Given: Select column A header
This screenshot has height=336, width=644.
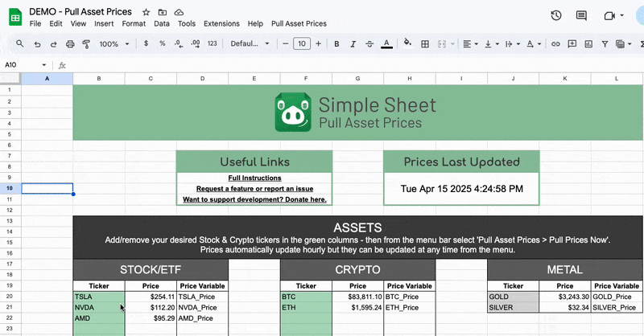Looking at the screenshot, I should [47, 78].
